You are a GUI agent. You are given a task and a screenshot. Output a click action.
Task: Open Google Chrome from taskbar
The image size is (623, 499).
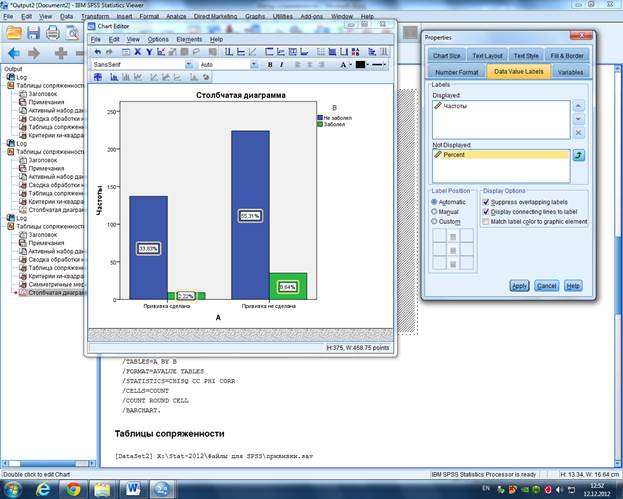pos(73,489)
